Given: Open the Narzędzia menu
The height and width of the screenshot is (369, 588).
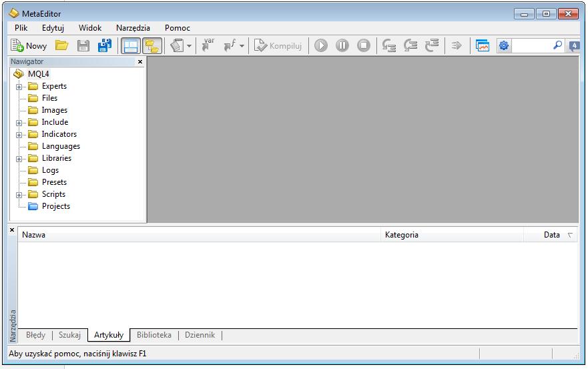Looking at the screenshot, I should pos(133,28).
